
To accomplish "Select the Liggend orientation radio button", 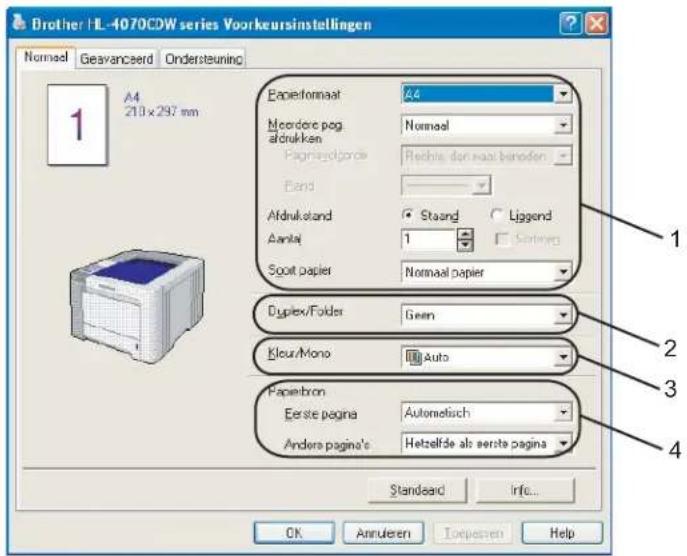I will coord(496,215).
